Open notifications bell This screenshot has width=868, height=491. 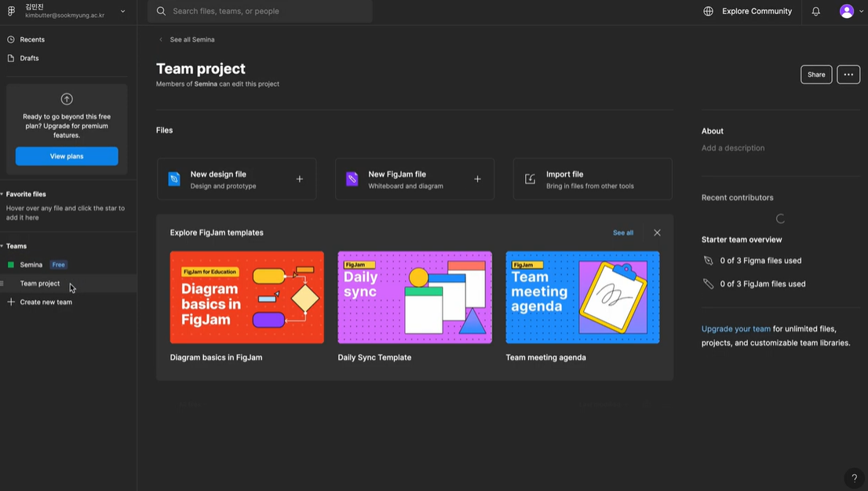[815, 11]
